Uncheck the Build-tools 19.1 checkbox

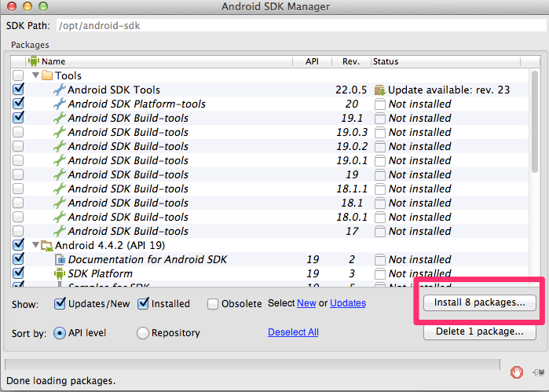[x=18, y=117]
